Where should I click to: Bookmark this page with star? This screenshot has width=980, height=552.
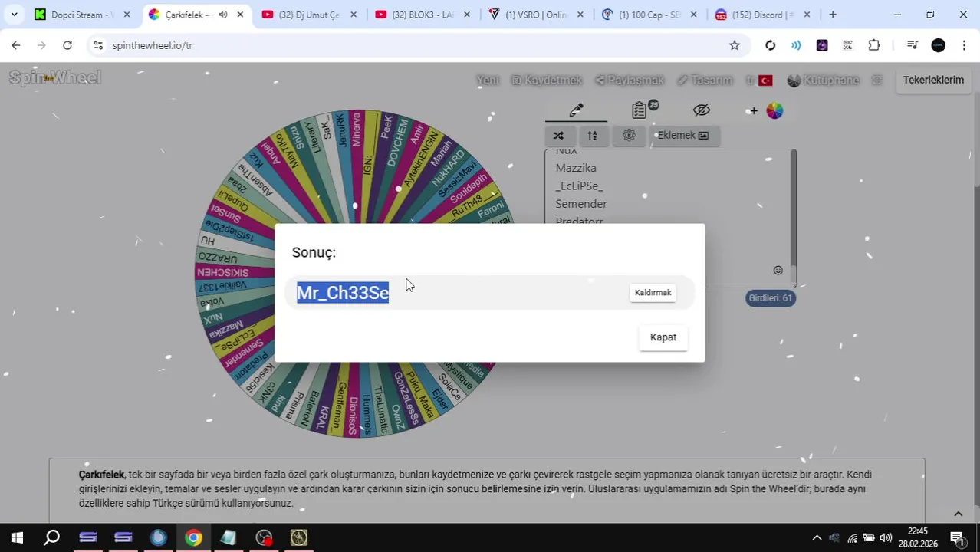(735, 45)
